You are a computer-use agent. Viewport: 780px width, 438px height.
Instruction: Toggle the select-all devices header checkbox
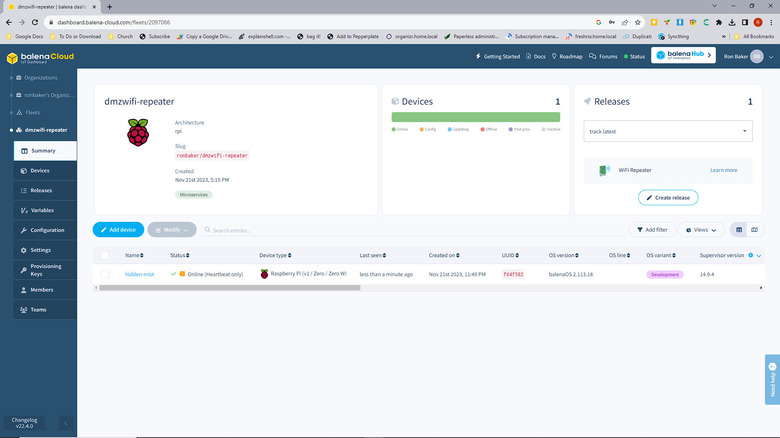point(104,255)
